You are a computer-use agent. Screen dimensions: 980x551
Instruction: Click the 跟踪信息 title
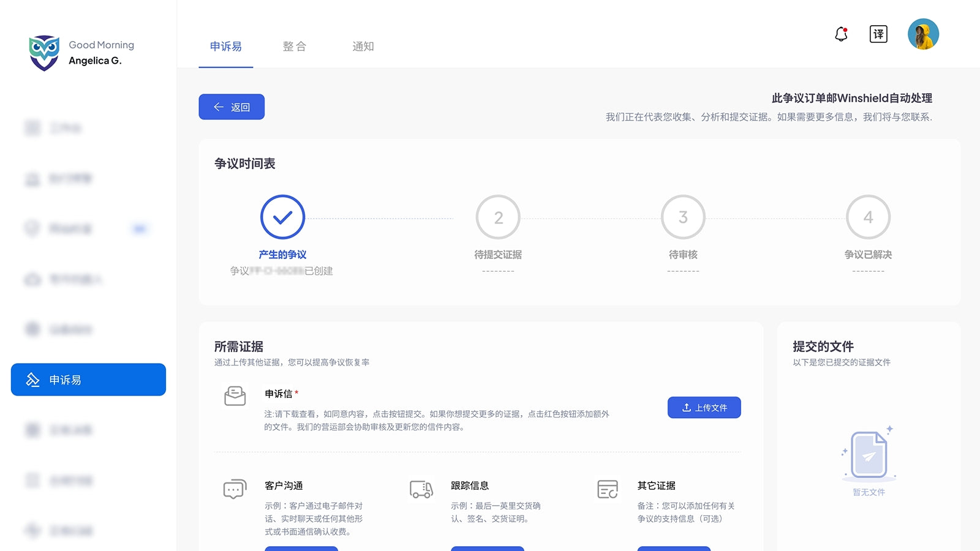tap(470, 485)
